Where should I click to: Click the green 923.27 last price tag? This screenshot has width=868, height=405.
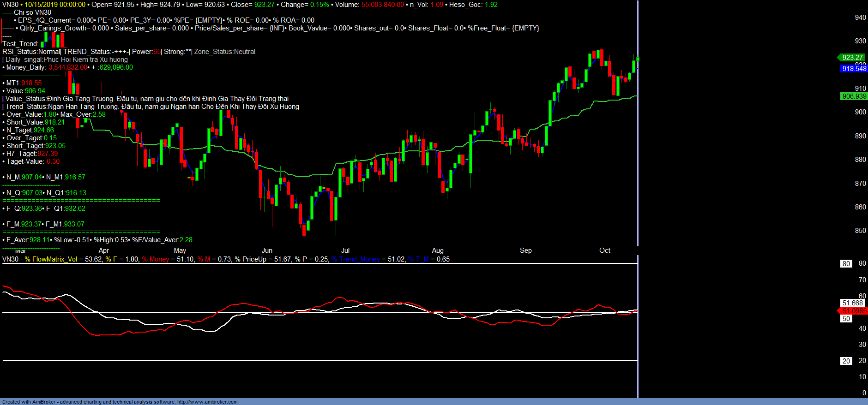pyautogui.click(x=852, y=58)
